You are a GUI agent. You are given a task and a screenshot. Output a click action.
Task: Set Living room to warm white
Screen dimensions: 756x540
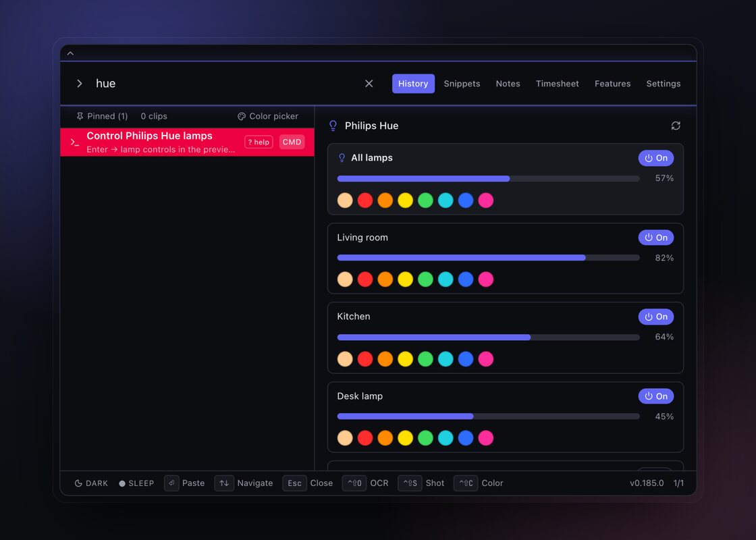[345, 279]
